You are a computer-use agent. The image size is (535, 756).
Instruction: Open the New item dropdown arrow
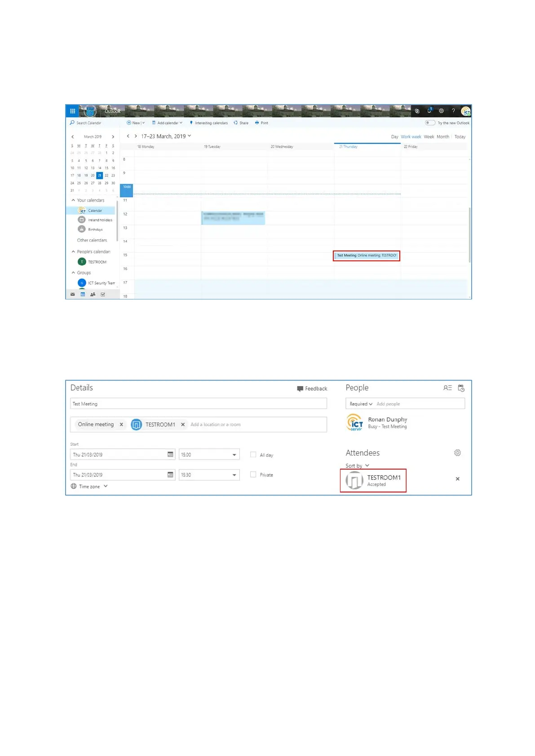click(x=144, y=123)
